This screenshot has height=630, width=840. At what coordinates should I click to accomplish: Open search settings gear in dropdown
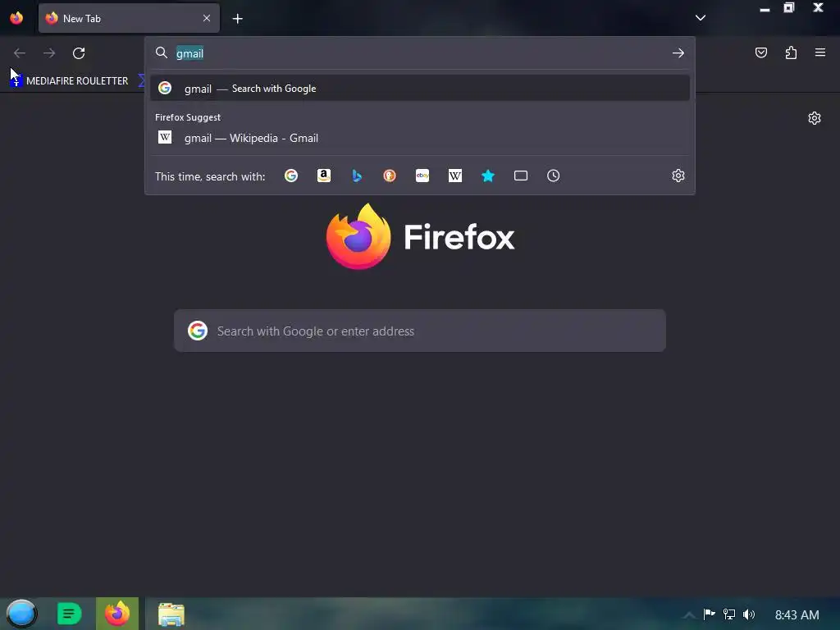[x=678, y=176]
